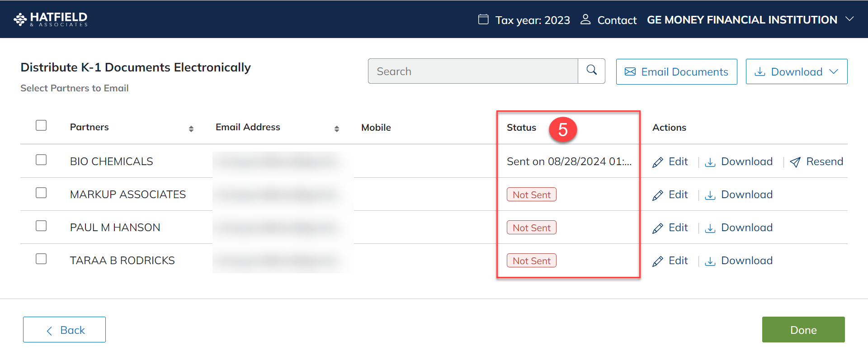
Task: Sort by the Partners column arrows
Action: tap(191, 129)
